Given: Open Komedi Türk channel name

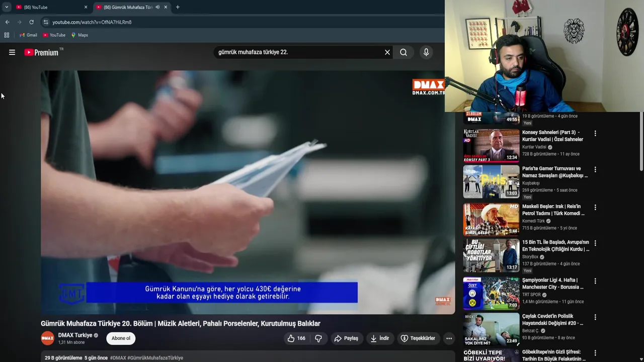Looking at the screenshot, I should (x=533, y=221).
